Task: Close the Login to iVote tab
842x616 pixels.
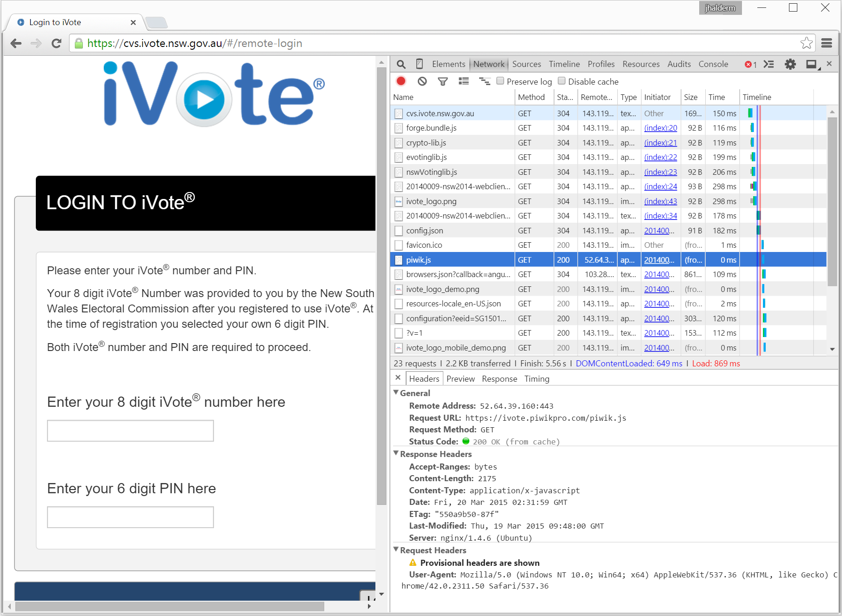Action: pyautogui.click(x=133, y=22)
